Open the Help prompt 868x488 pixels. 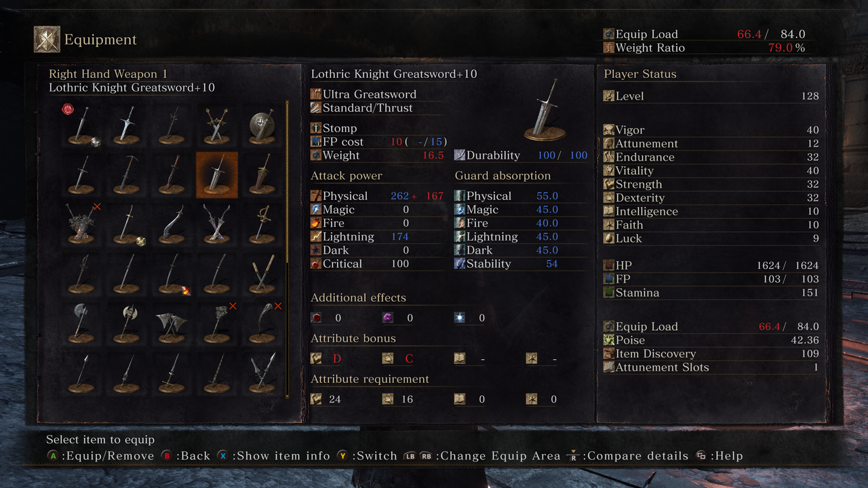pyautogui.click(x=719, y=456)
